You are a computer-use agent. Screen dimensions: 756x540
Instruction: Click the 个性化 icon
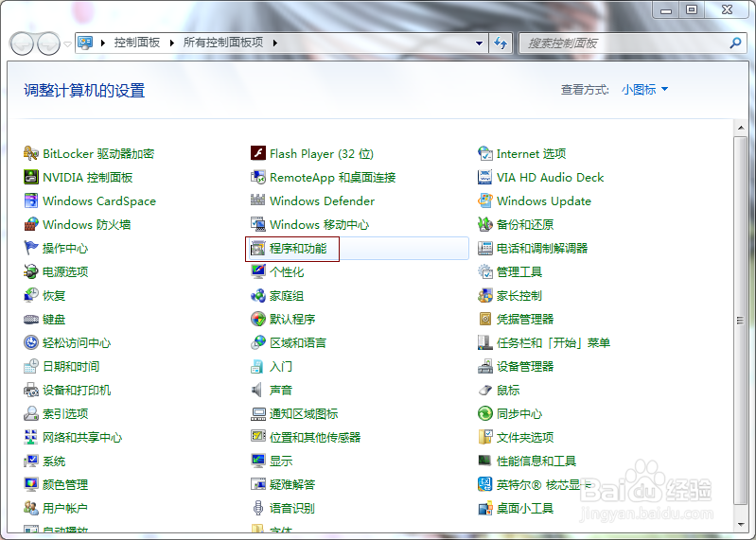(258, 271)
